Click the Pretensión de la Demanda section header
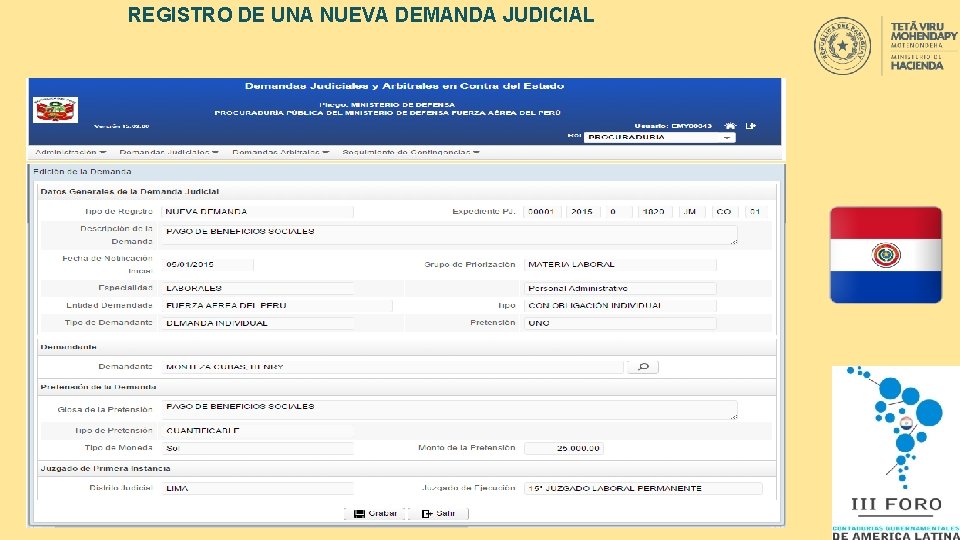 click(99, 387)
